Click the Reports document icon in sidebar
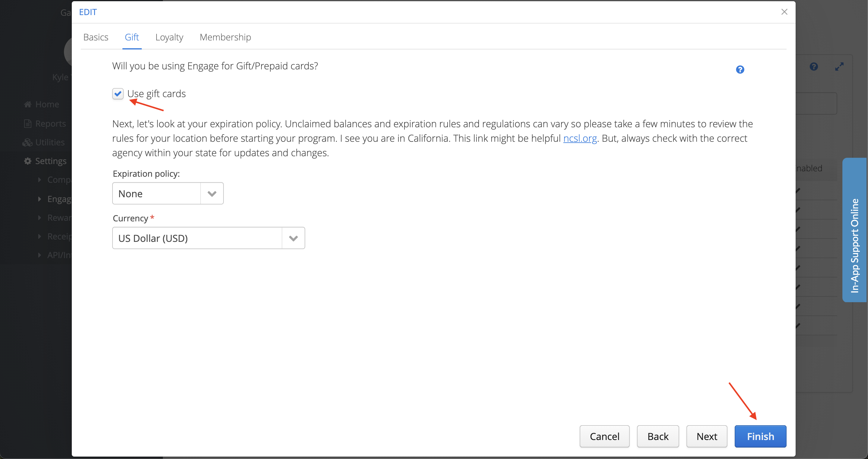This screenshot has width=868, height=459. coord(28,124)
